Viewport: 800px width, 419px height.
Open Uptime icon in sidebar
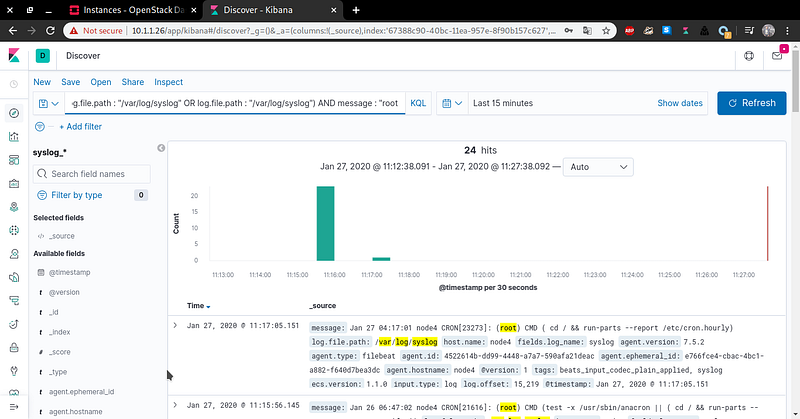tap(14, 324)
